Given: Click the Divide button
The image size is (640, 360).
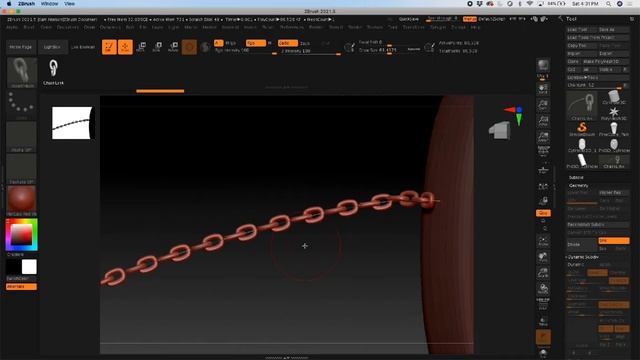Looking at the screenshot, I should click(582, 244).
